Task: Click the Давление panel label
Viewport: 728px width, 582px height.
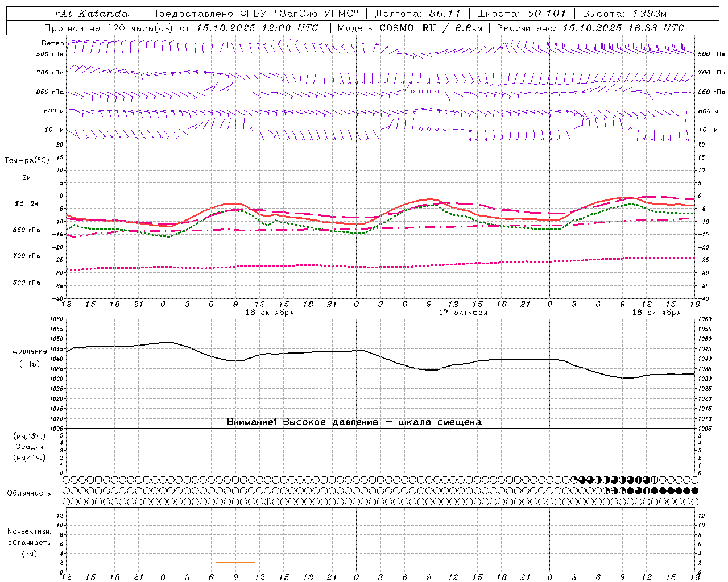Action: pyautogui.click(x=30, y=351)
